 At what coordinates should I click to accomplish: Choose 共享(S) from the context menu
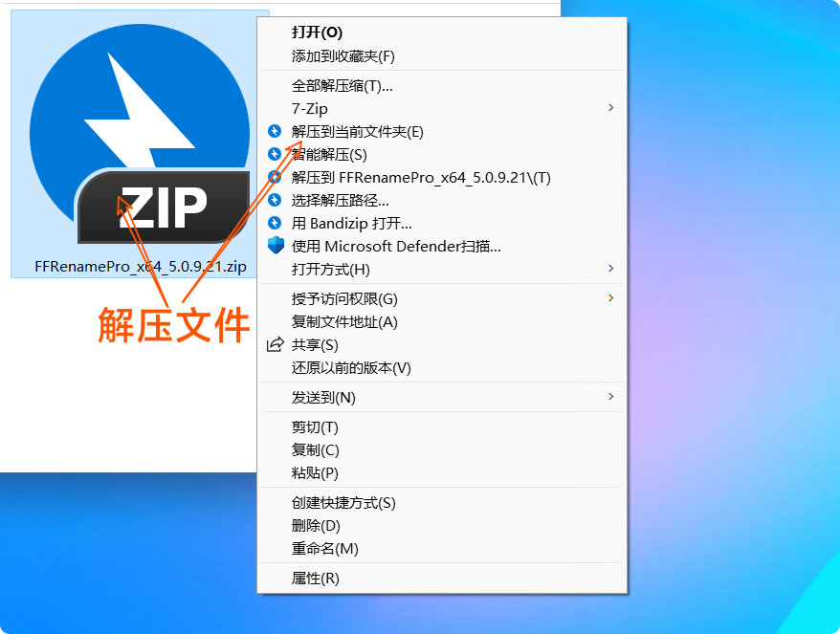315,345
